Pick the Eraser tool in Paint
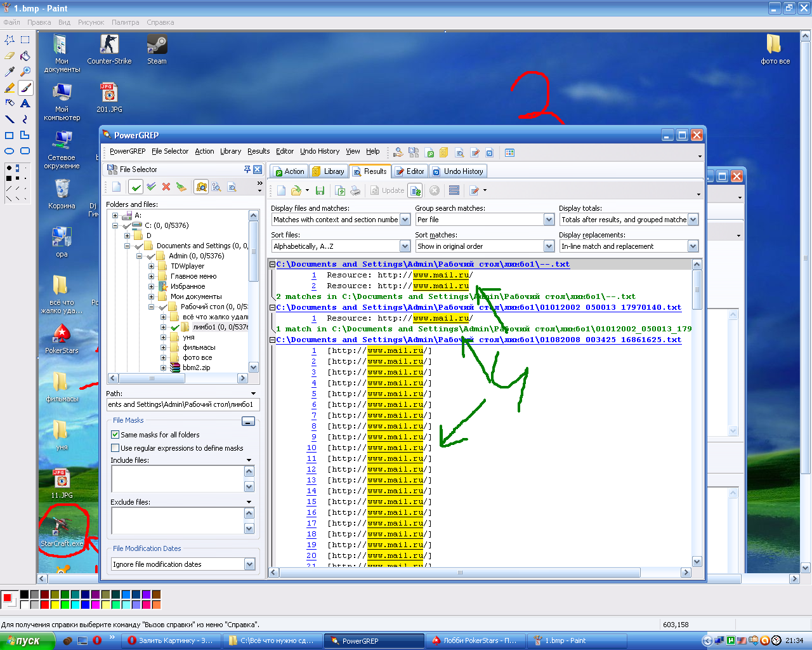The width and height of the screenshot is (812, 650). [10, 55]
